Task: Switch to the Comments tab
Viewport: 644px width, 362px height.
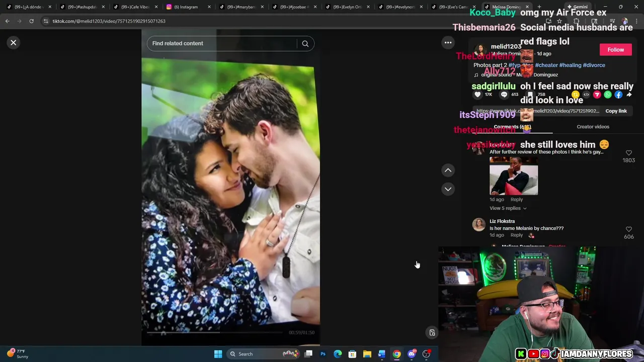Action: 512,127
